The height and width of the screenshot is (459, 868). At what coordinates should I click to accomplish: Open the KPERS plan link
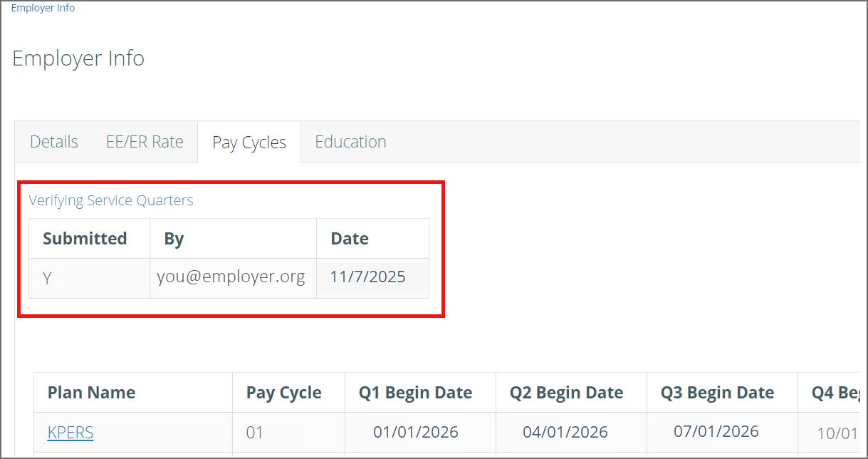[x=70, y=432]
